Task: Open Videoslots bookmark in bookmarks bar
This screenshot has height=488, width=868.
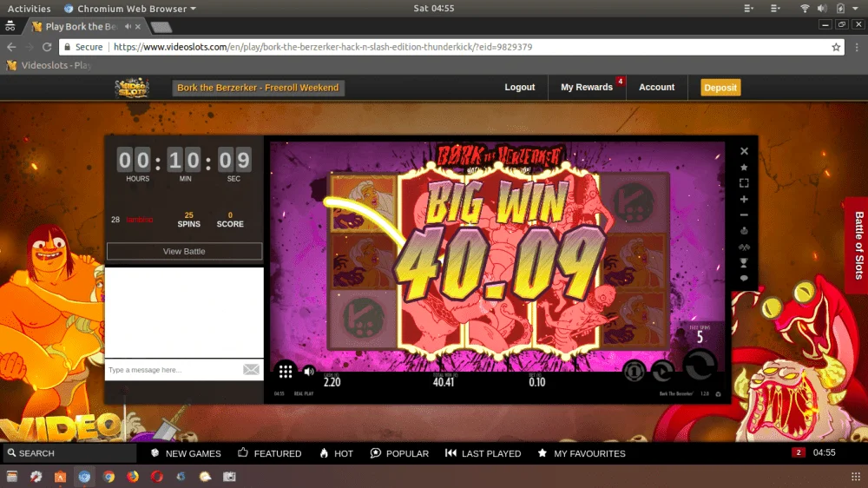Action: [49, 65]
